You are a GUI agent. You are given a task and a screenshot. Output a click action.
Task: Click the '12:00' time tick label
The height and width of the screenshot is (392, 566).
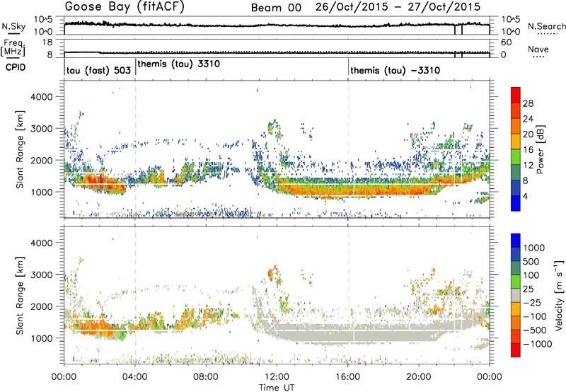pyautogui.click(x=277, y=377)
